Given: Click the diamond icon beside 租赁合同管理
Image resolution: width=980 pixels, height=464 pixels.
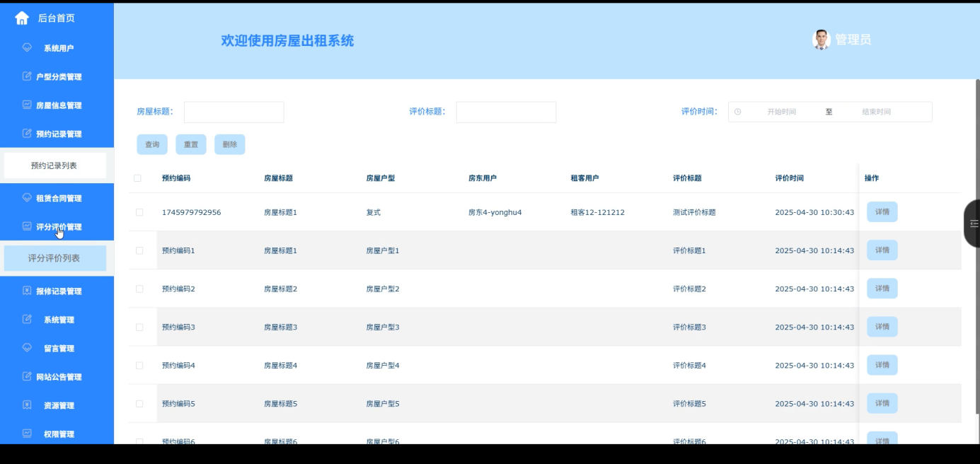Looking at the screenshot, I should [27, 198].
